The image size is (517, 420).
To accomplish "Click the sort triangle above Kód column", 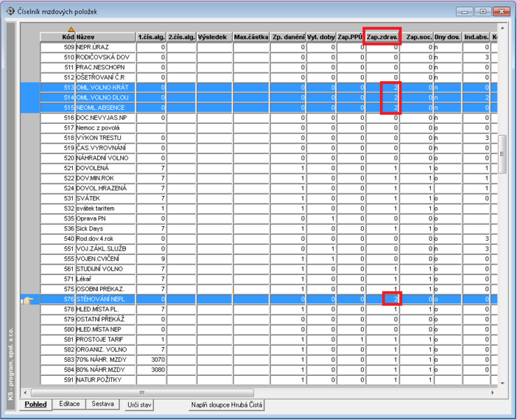I will (71, 29).
